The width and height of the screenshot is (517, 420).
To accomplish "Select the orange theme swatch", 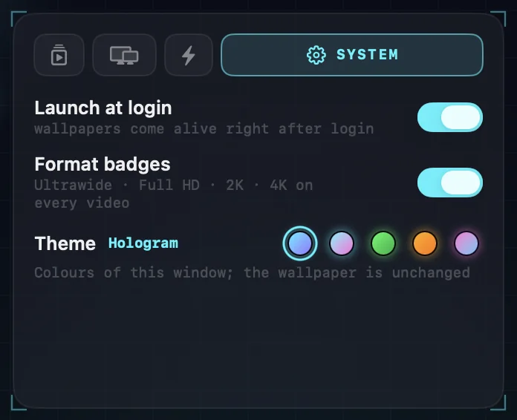I will click(x=425, y=243).
